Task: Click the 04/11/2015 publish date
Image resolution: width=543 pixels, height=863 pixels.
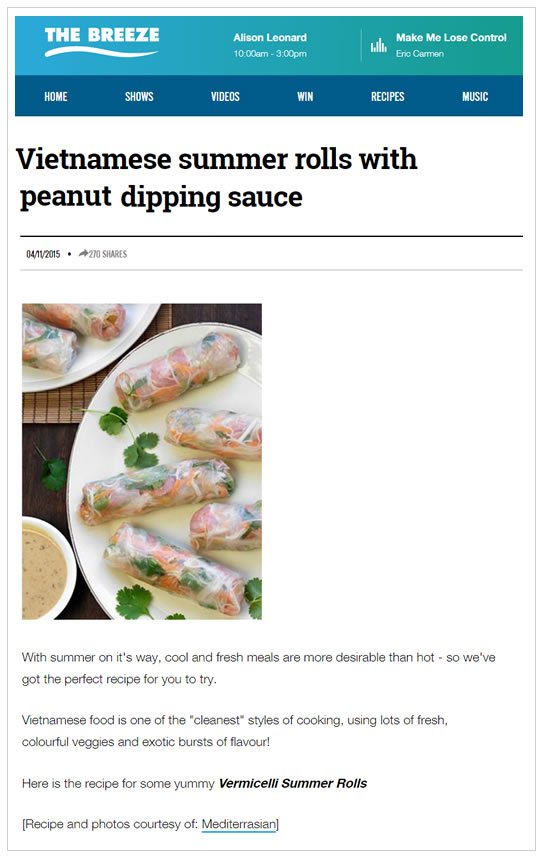Action: 43,254
